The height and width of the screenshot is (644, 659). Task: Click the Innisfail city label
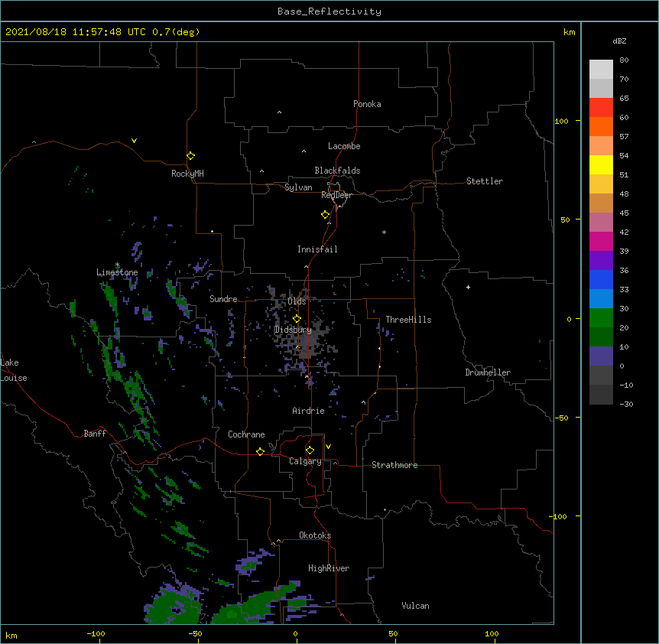317,249
